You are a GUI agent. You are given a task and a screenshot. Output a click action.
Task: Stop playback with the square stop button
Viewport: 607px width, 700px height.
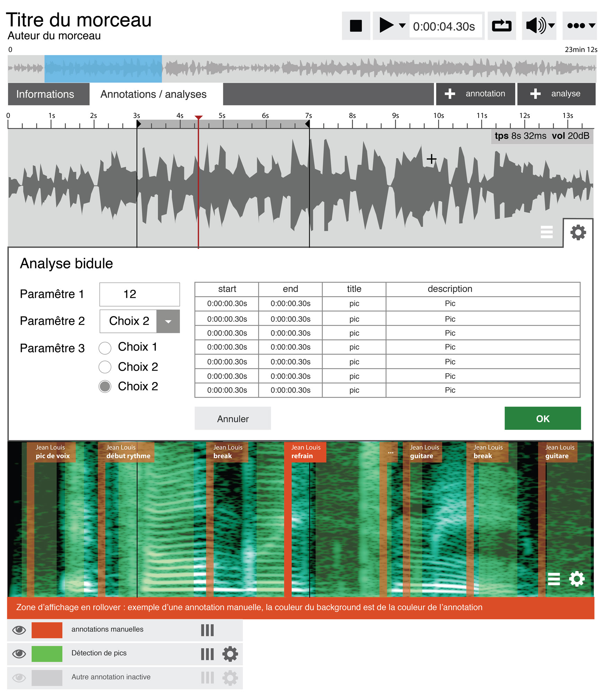pos(356,26)
